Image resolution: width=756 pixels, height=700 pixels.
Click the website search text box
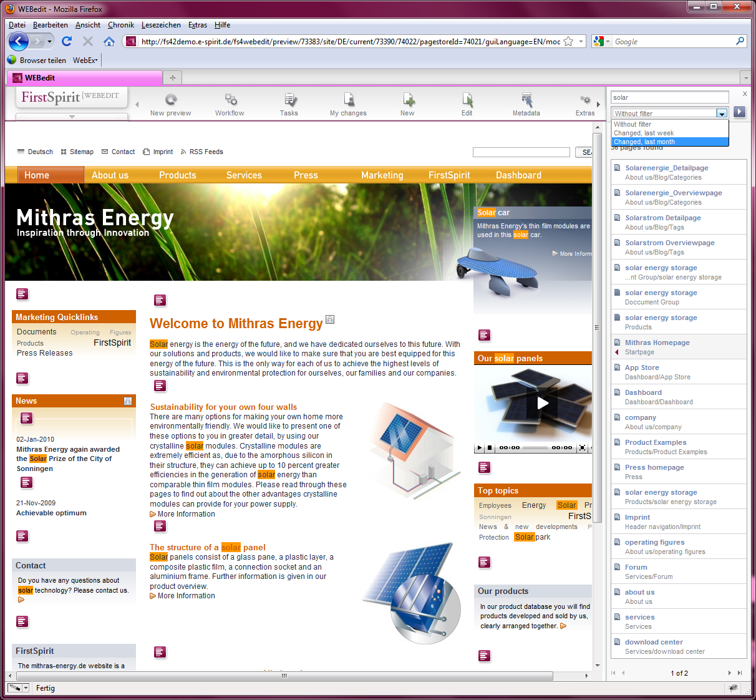[x=521, y=152]
